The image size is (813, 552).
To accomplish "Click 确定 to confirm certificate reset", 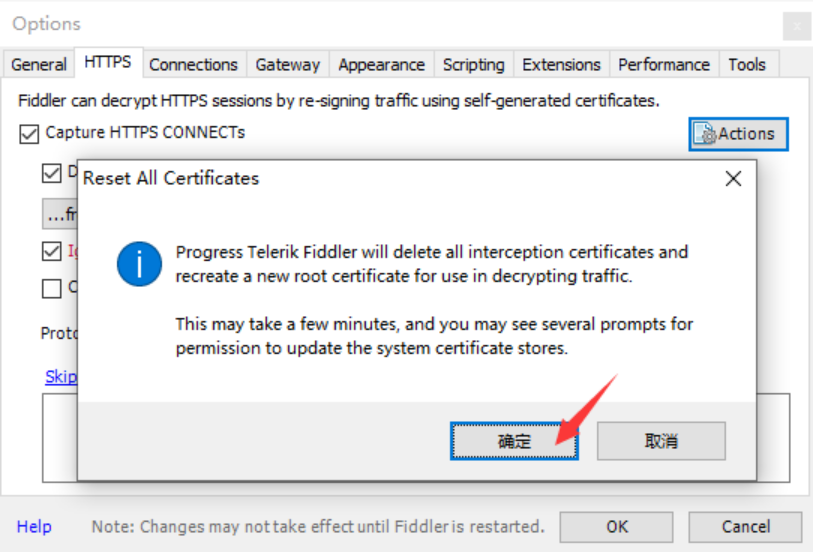I will tap(514, 441).
